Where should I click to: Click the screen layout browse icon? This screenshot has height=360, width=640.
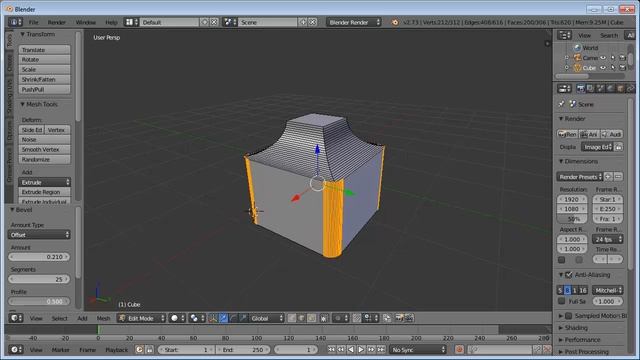(x=131, y=22)
